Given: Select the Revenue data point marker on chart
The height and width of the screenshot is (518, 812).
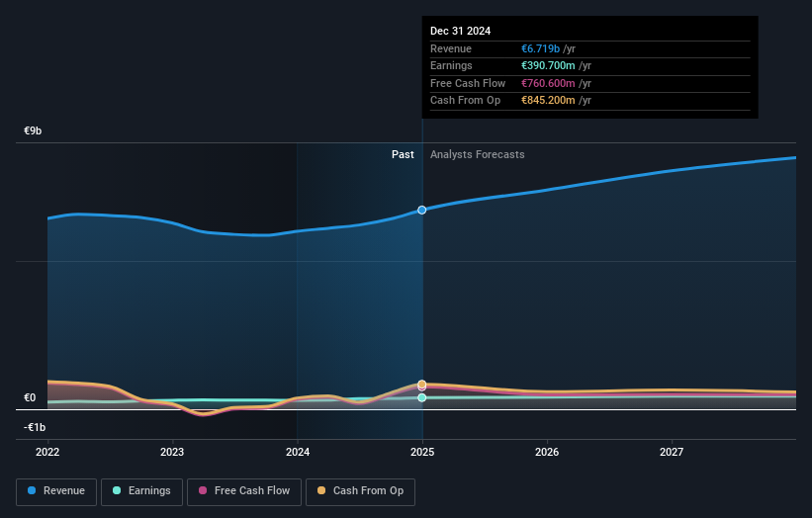Looking at the screenshot, I should (x=422, y=211).
